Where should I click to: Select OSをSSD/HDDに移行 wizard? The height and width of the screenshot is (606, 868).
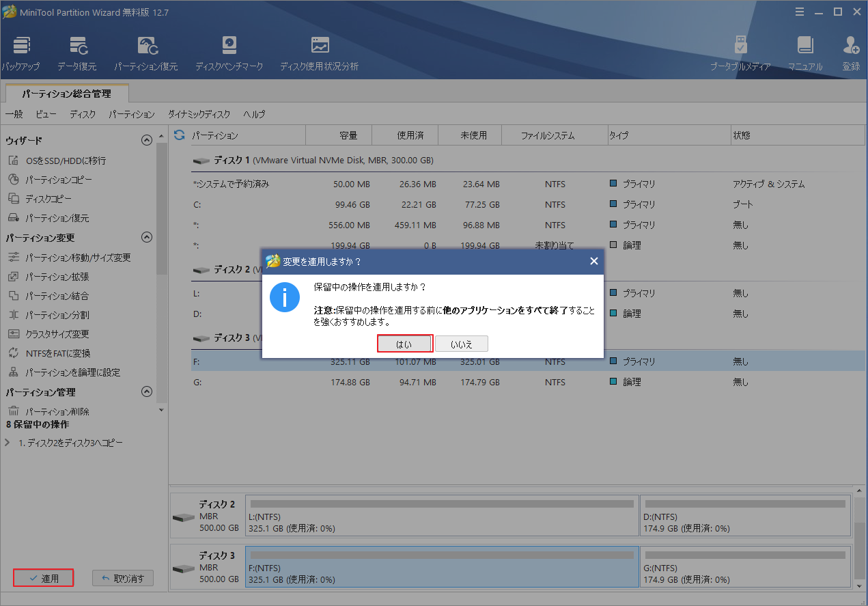(66, 161)
